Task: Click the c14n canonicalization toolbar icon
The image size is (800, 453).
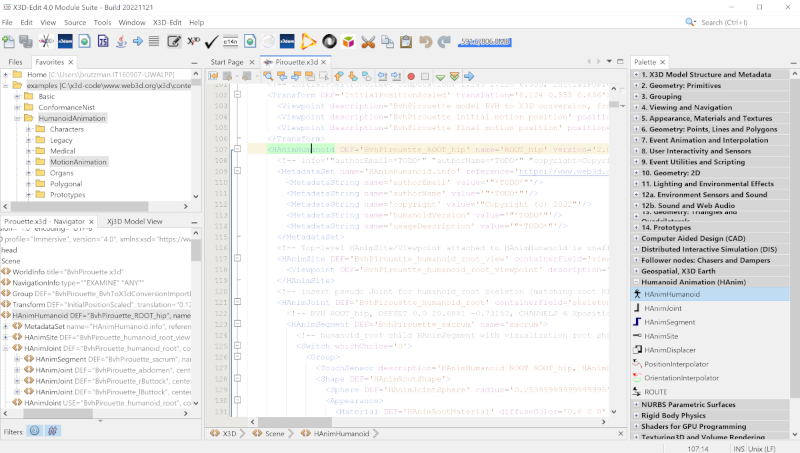Action: tap(229, 42)
